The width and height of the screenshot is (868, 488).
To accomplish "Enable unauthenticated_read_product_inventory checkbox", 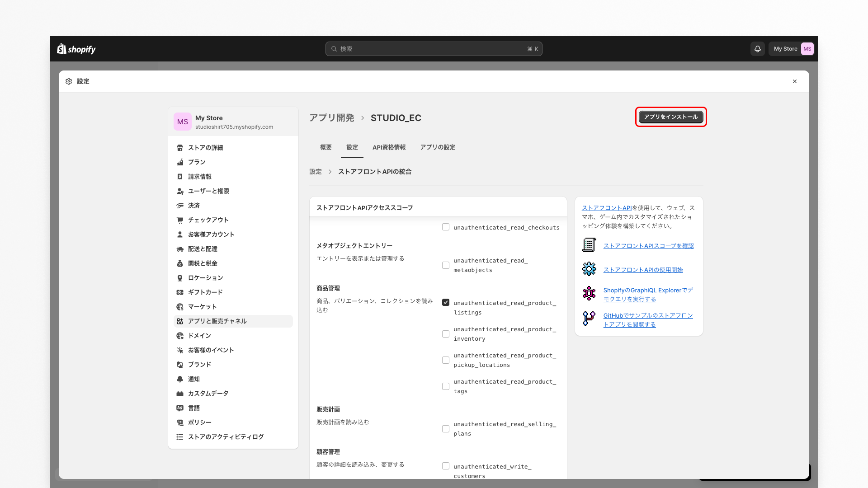I will pyautogui.click(x=446, y=334).
